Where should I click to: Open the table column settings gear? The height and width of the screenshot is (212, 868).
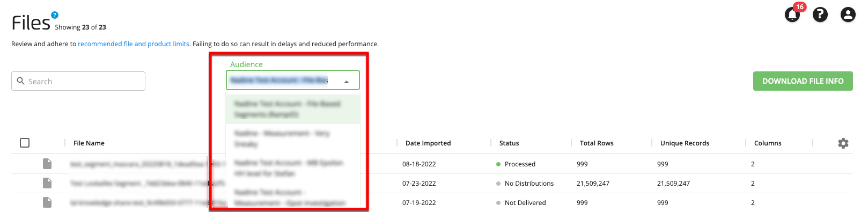point(843,143)
